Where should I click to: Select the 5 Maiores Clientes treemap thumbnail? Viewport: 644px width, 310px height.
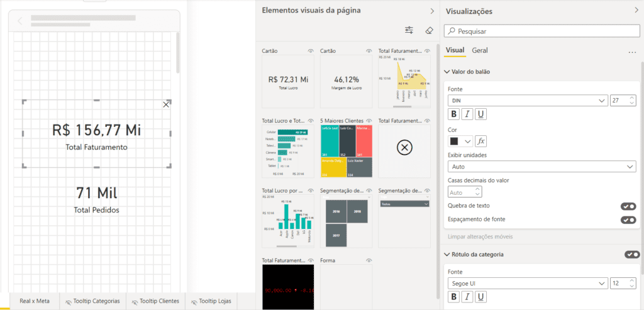(347, 152)
